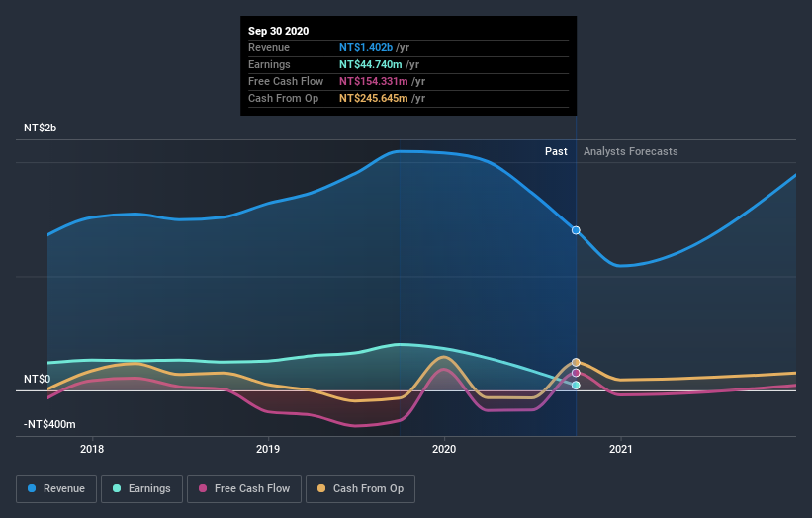Click the Free Cash Flow label in tooltip
The image size is (812, 518).
286,81
